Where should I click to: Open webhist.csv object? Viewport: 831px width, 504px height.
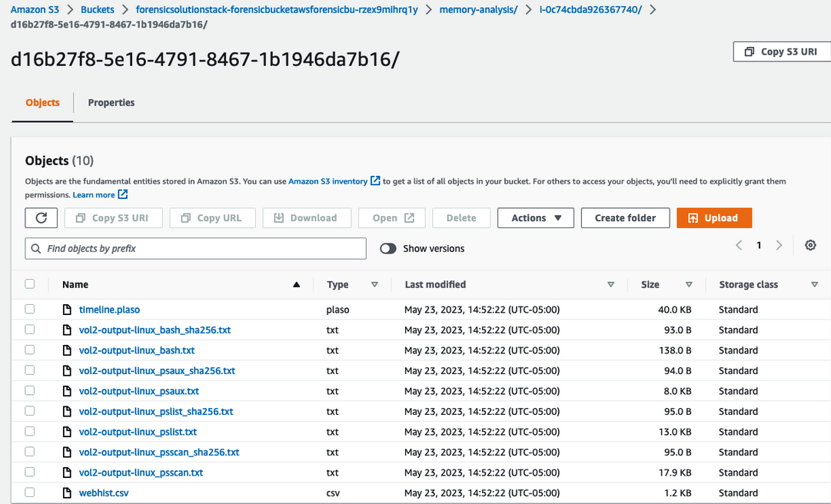click(104, 493)
